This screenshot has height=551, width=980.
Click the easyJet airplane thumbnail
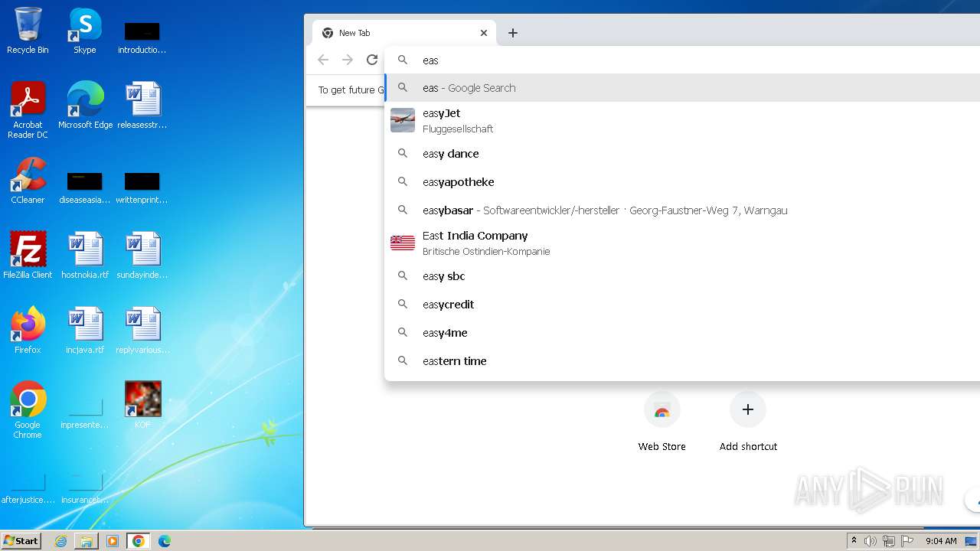pyautogui.click(x=403, y=120)
